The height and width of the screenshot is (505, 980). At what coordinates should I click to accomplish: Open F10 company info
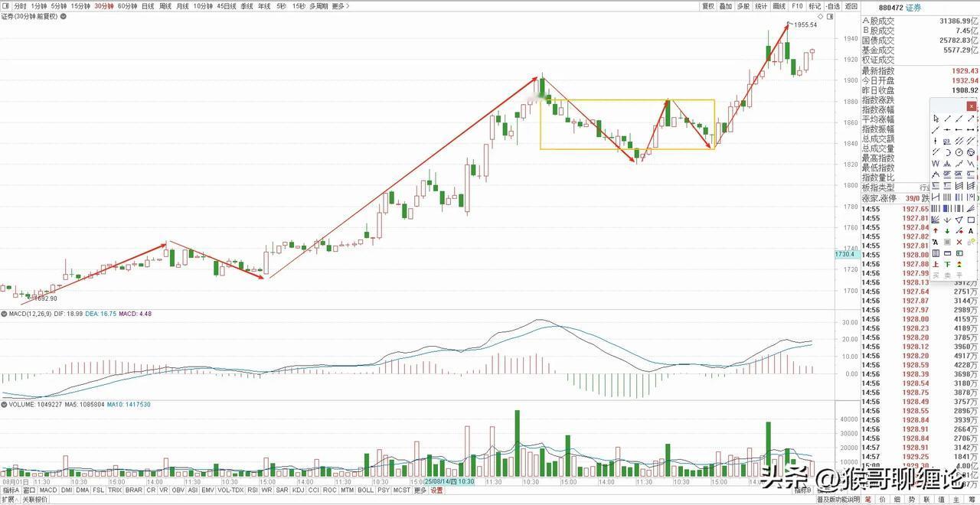coord(797,6)
